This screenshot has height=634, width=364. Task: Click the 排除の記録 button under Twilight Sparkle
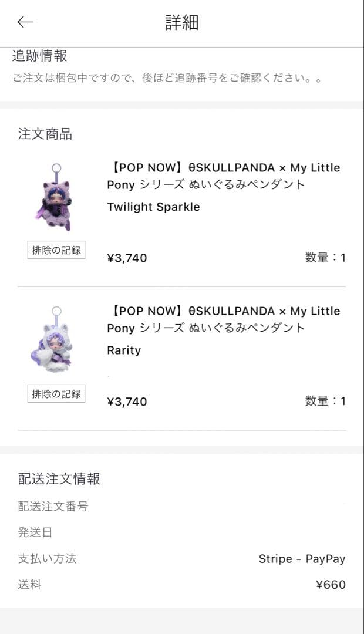coord(56,250)
